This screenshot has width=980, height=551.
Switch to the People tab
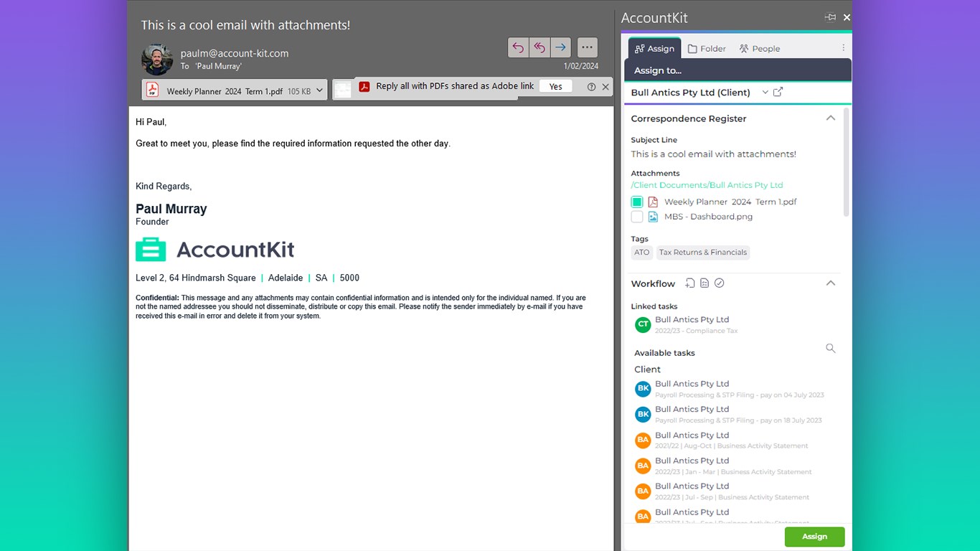(759, 49)
